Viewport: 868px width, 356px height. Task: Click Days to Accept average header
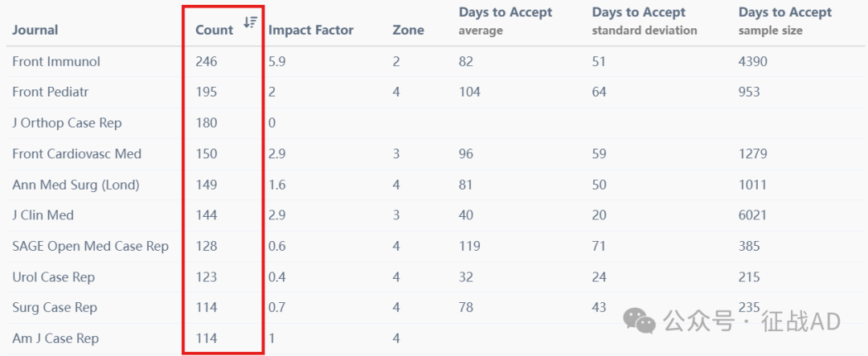(506, 21)
